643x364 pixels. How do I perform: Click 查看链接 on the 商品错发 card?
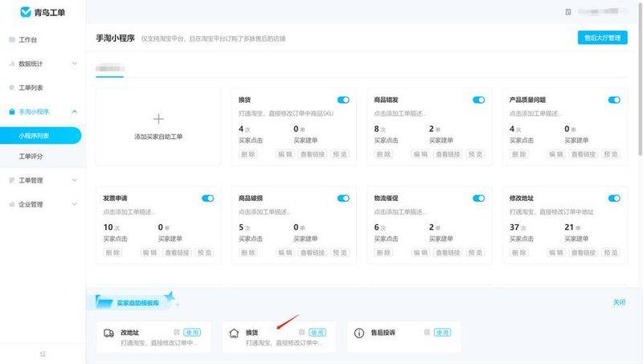click(448, 154)
